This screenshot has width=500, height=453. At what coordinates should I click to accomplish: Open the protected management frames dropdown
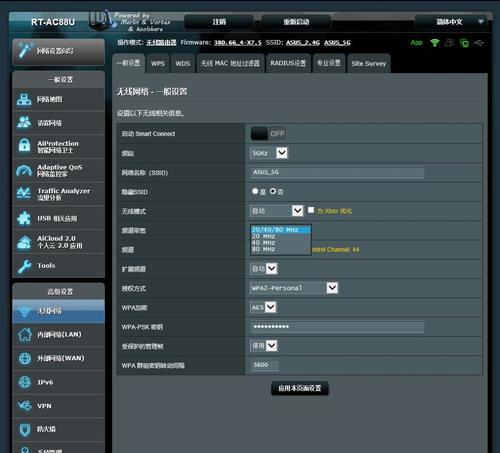click(x=264, y=346)
